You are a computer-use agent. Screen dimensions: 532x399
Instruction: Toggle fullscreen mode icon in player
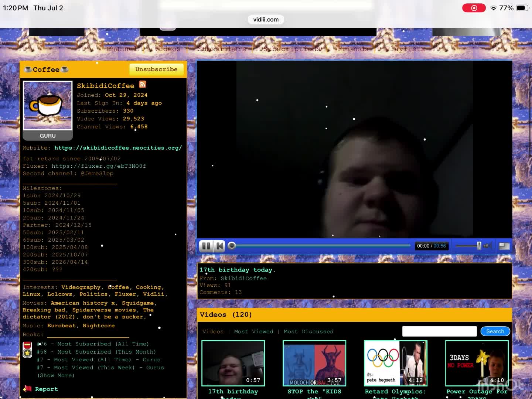(x=504, y=246)
